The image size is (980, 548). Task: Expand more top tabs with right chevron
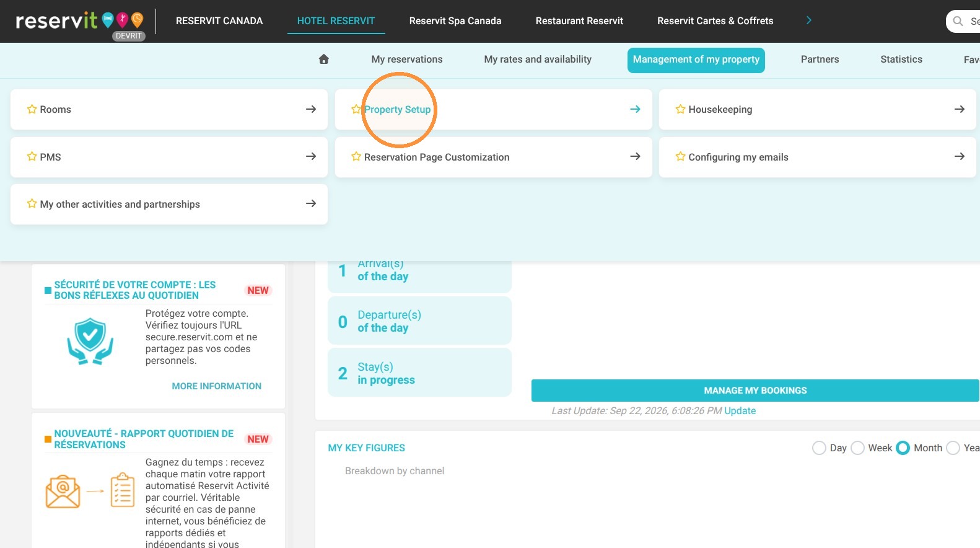pos(808,20)
